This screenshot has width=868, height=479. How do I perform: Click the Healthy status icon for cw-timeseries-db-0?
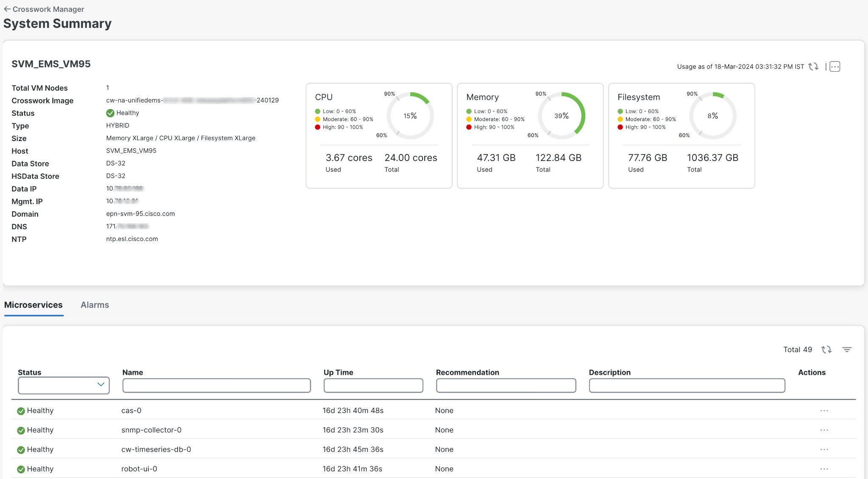(21, 449)
